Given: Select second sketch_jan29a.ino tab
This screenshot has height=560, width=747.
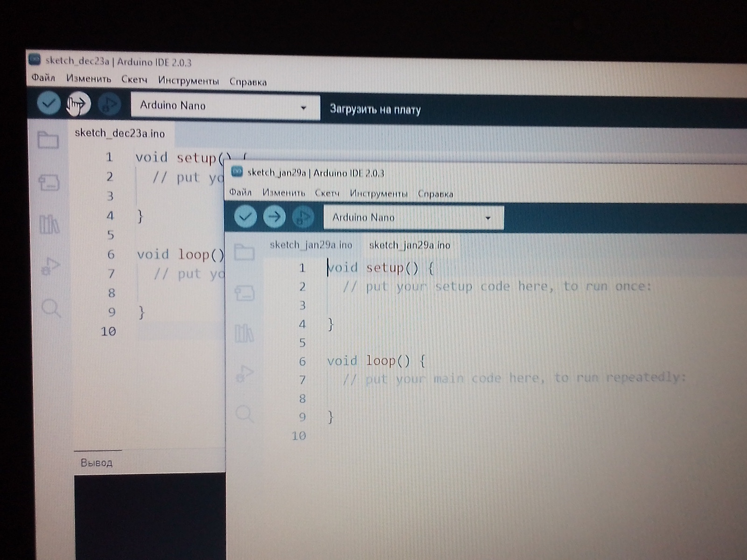Looking at the screenshot, I should (409, 245).
